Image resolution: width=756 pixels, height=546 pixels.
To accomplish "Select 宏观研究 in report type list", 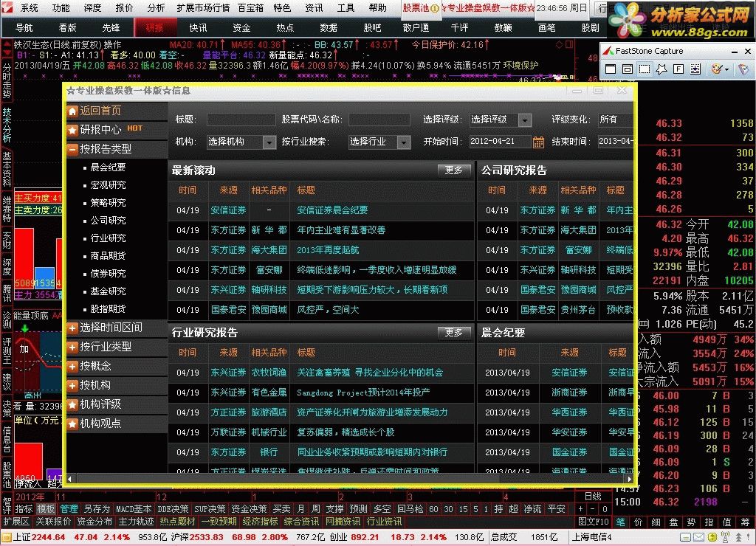I will tap(108, 185).
